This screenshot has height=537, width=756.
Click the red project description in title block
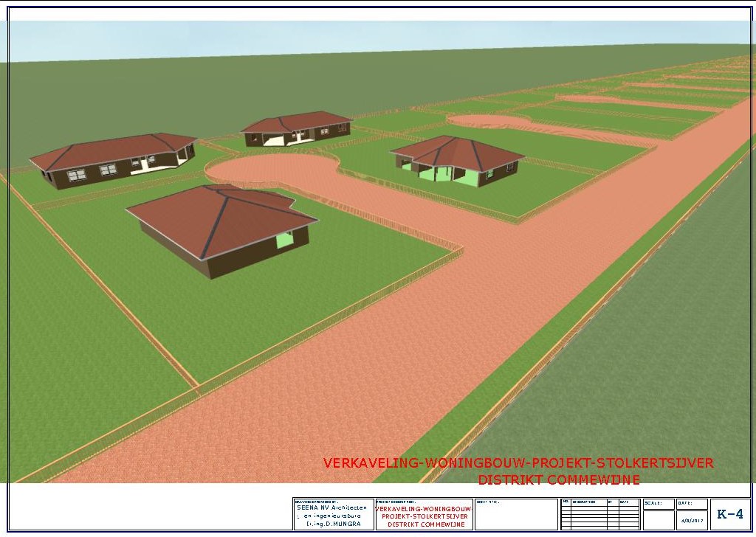pyautogui.click(x=423, y=516)
